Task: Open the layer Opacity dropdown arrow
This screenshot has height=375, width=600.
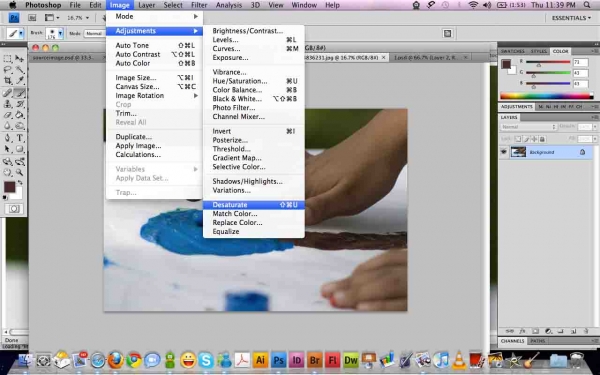Action: pos(595,127)
